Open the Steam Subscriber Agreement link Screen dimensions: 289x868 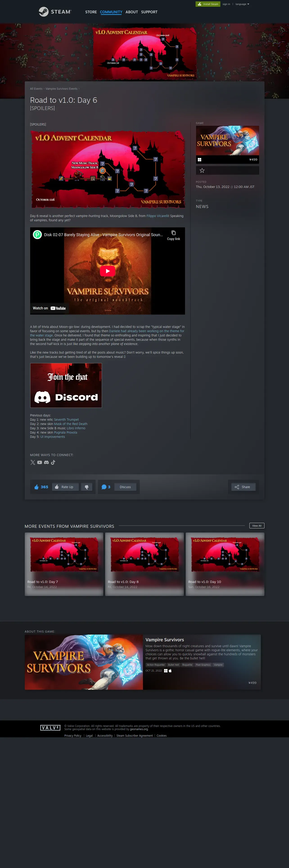[135, 736]
